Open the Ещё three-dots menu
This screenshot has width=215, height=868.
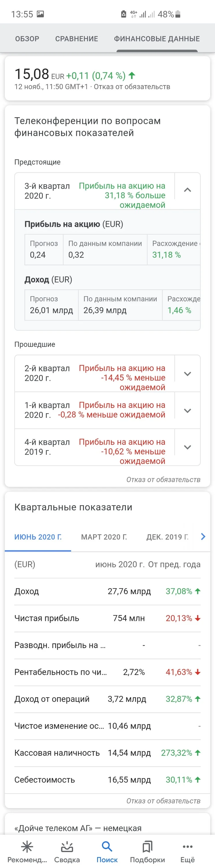click(x=188, y=846)
